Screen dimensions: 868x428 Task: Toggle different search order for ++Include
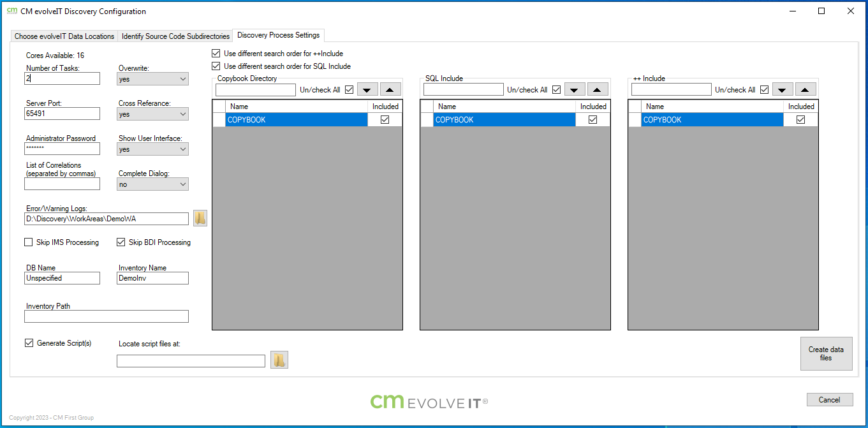216,54
